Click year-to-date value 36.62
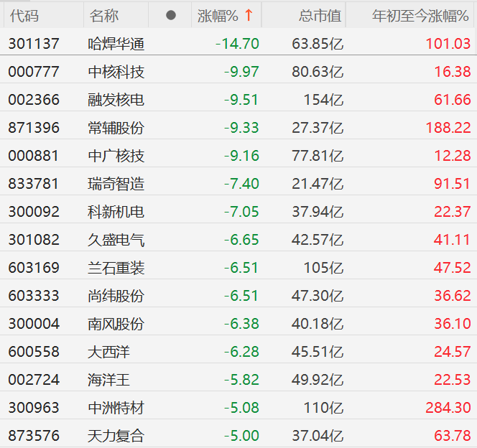Image resolution: width=477 pixels, height=448 pixels. 453,295
